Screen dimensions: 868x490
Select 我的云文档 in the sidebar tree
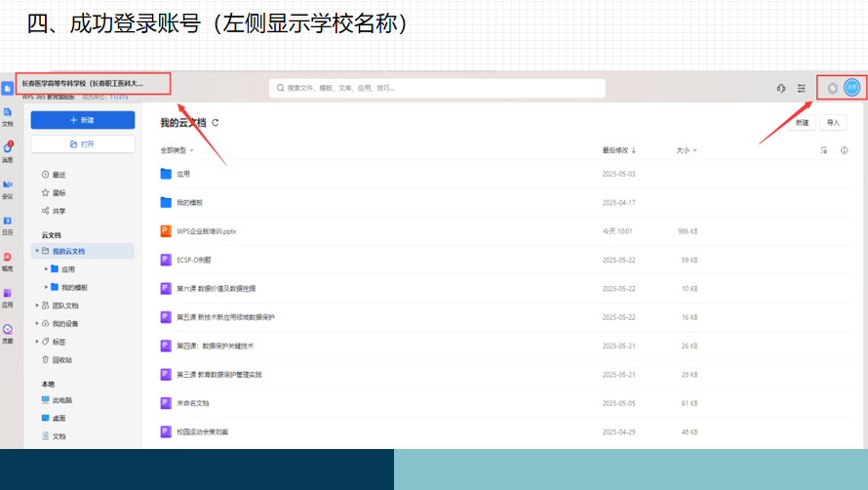[x=83, y=251]
